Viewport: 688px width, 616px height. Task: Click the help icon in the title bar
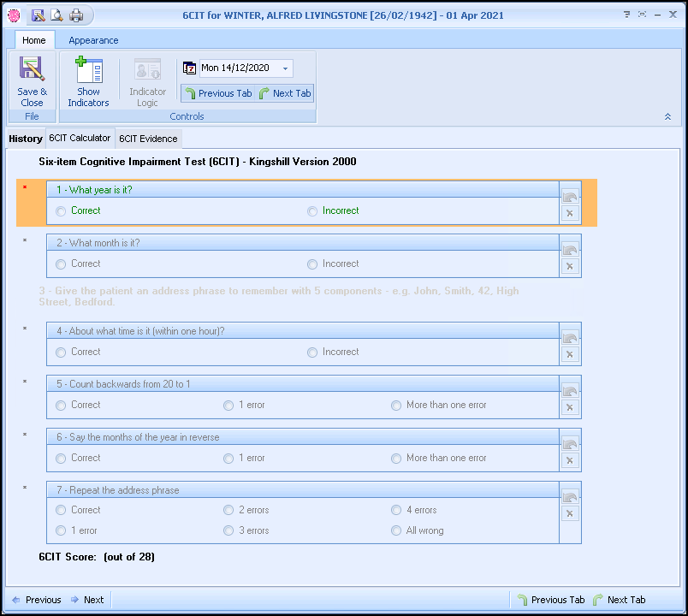(626, 15)
